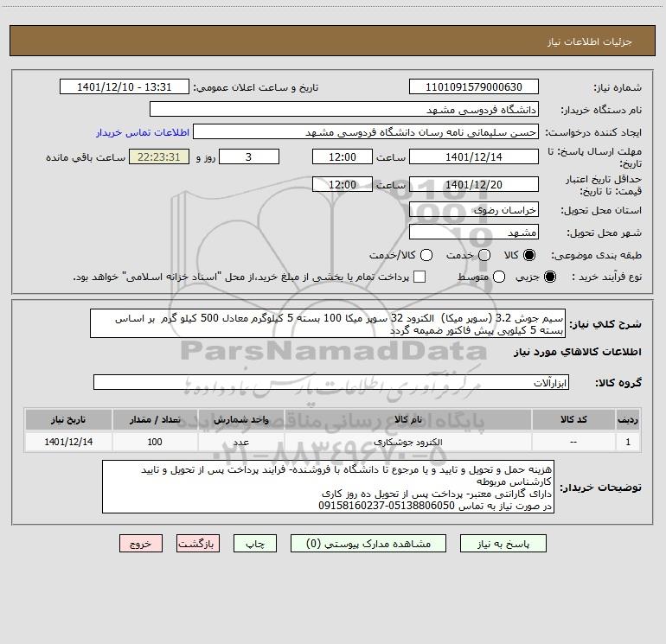Click the تاریخ نیاز column header

pos(68,419)
